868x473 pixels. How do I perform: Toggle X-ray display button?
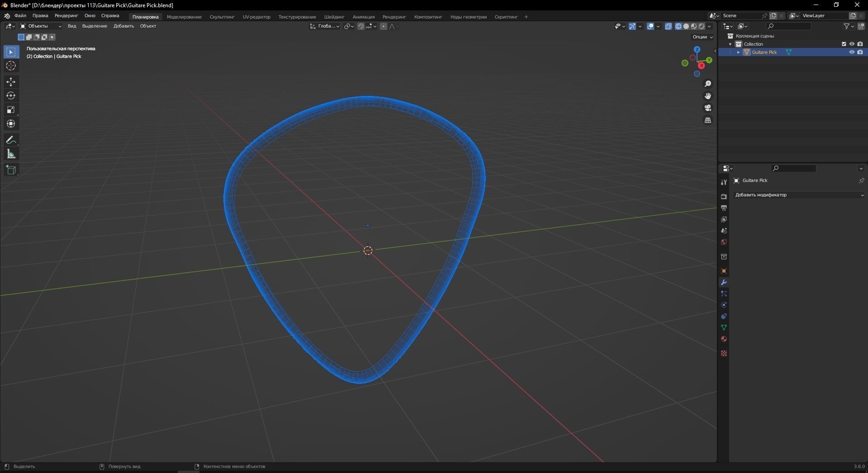[x=669, y=26]
